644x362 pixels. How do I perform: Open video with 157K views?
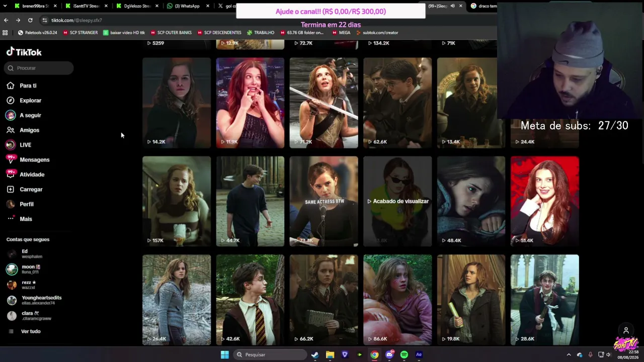click(x=177, y=201)
